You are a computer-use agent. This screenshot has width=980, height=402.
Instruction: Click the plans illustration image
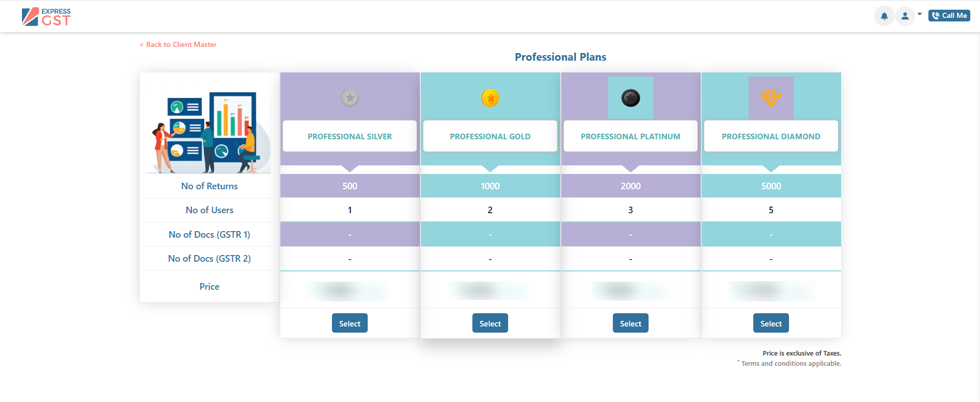point(210,132)
